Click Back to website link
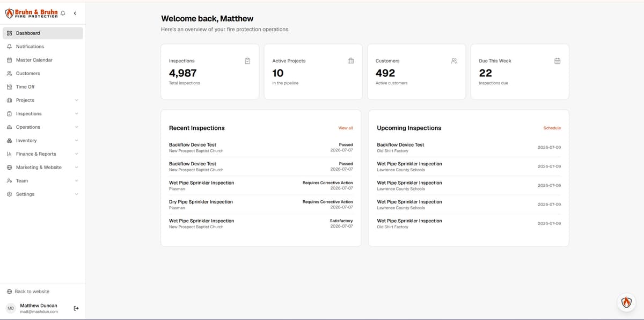Screen dimensions: 644x320 pos(32,292)
